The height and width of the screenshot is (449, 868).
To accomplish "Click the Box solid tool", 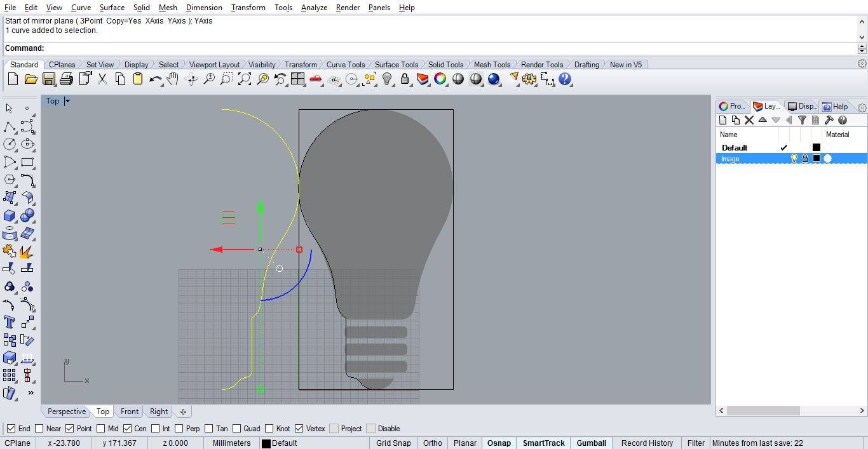I will click(10, 216).
